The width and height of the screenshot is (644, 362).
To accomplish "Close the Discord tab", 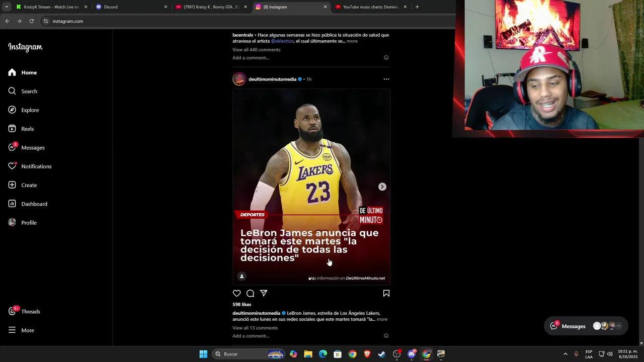I will coord(166,7).
